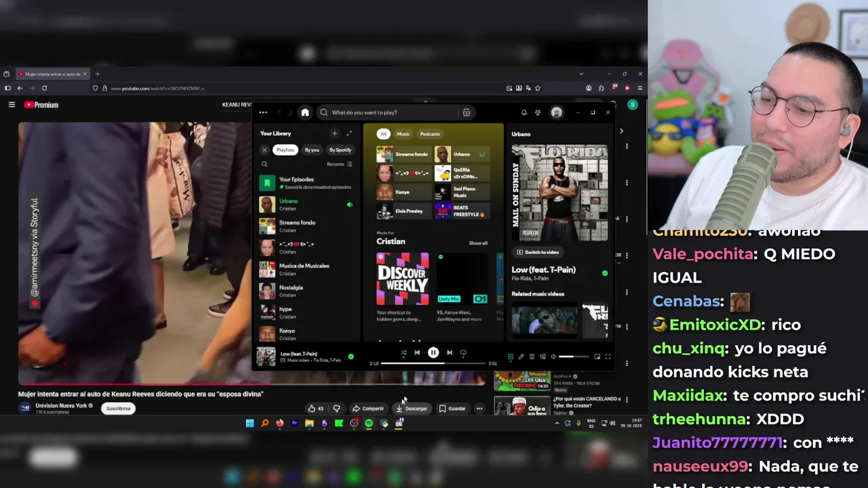The height and width of the screenshot is (488, 868).
Task: Mute Spotify volume speaker icon
Action: coord(553,357)
